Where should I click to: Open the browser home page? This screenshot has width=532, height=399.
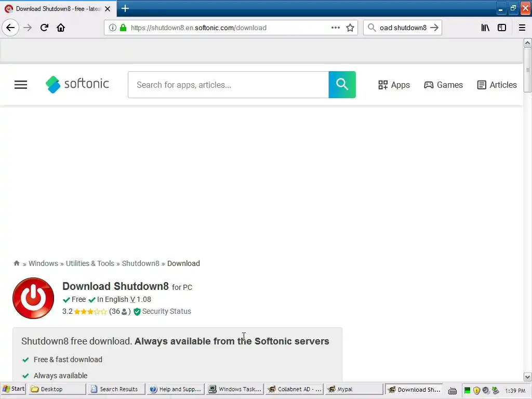point(61,28)
